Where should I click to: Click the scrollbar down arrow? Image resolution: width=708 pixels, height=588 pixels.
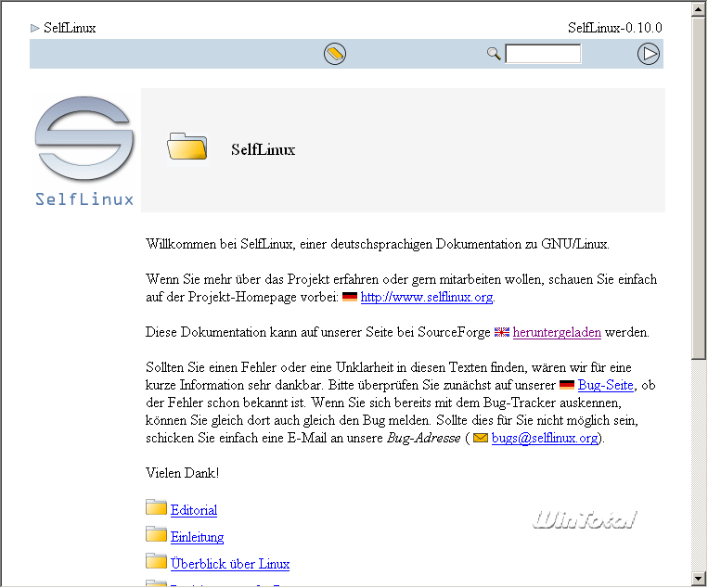(x=698, y=578)
